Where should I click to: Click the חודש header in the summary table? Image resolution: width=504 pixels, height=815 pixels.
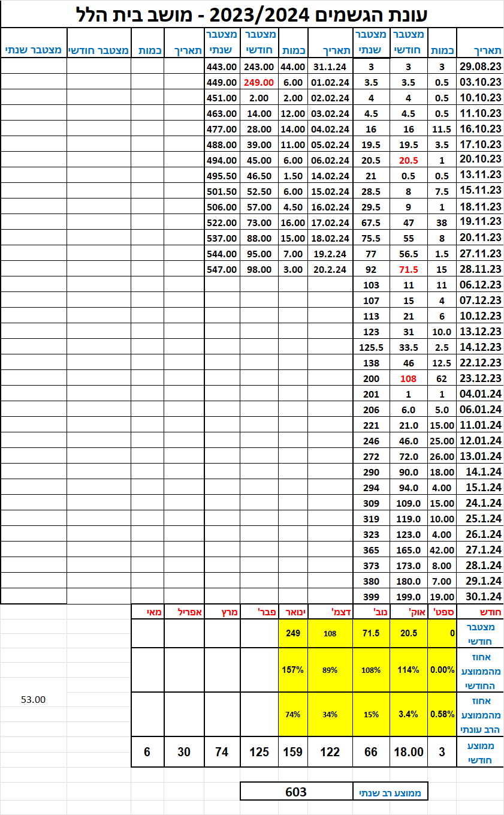pos(479,612)
